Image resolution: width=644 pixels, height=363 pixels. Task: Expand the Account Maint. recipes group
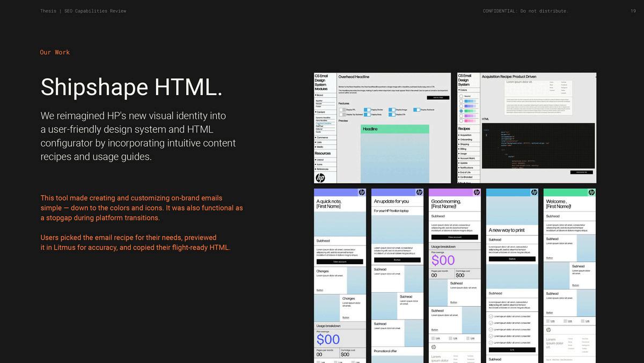coord(469,158)
